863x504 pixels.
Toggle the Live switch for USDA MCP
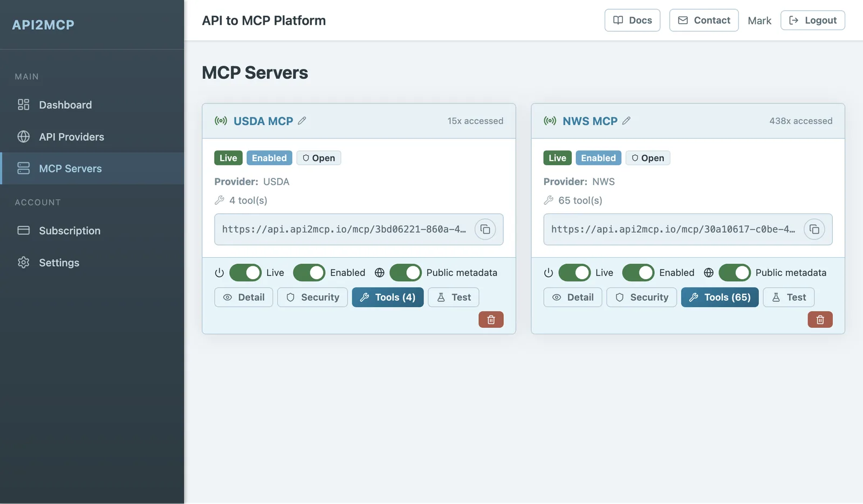[245, 273]
